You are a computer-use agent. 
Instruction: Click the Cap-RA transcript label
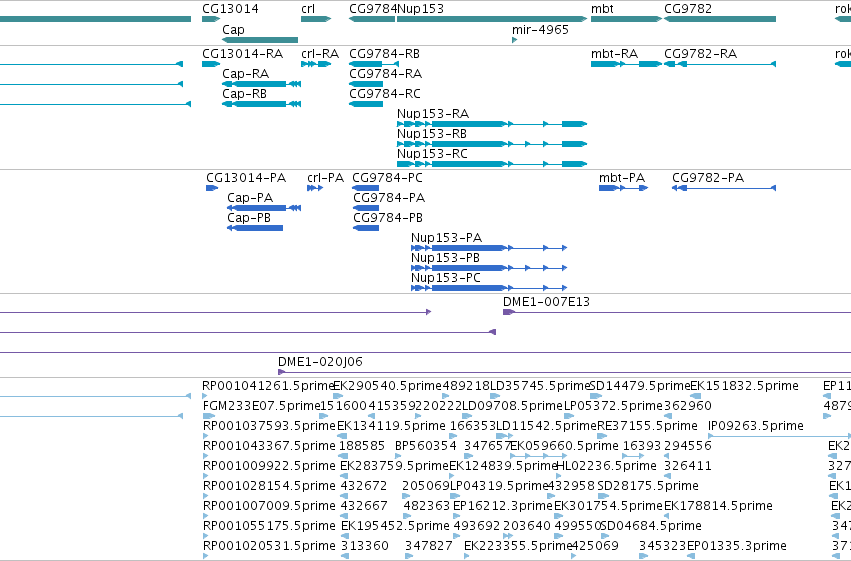(x=245, y=74)
